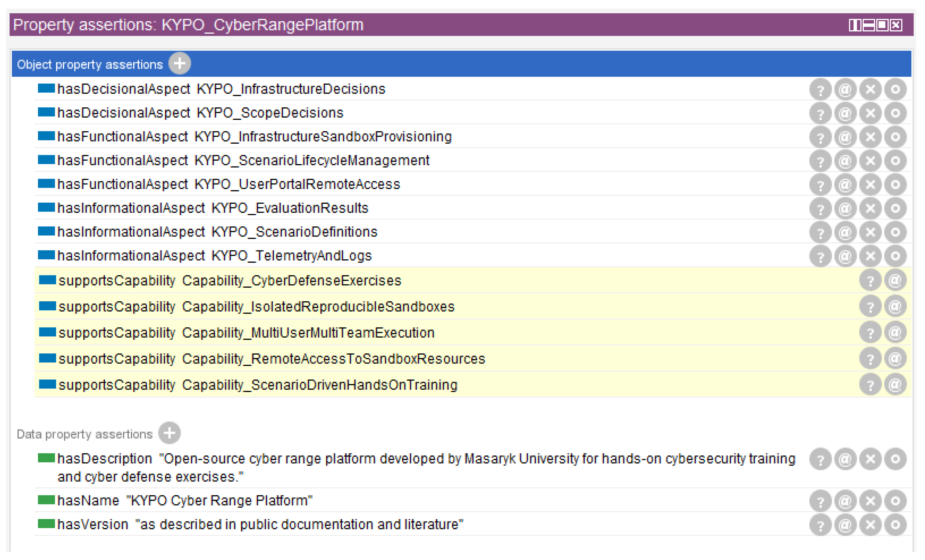Edit the KYPO_TelemetryAndLogs assertion
Viewport: 925px width, 560px height.
pyautogui.click(x=896, y=256)
